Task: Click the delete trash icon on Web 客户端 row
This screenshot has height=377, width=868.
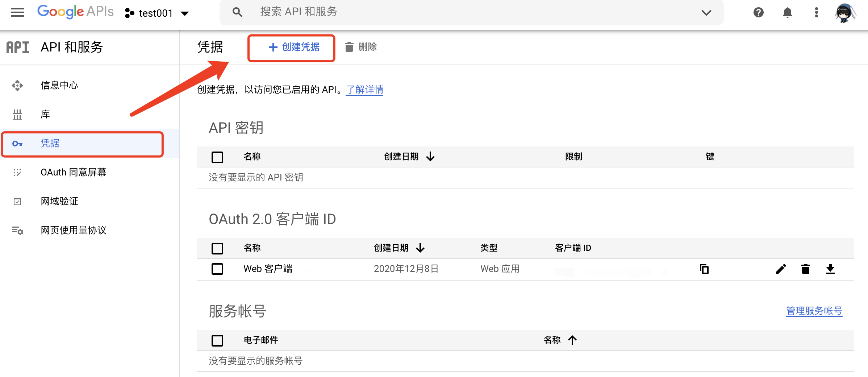Action: pyautogui.click(x=806, y=269)
